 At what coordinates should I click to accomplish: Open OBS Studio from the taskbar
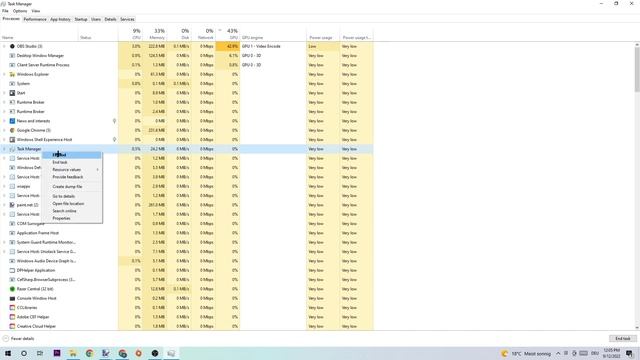tap(155, 353)
